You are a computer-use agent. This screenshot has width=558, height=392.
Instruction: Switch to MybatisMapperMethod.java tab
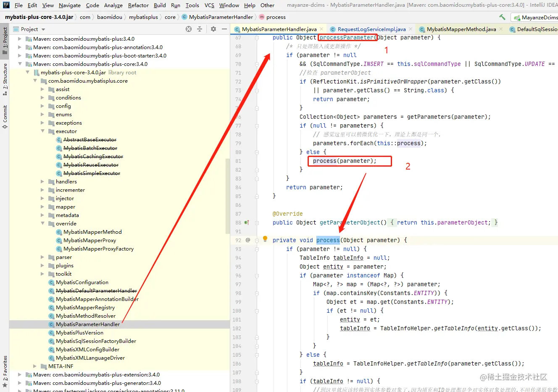point(461,29)
